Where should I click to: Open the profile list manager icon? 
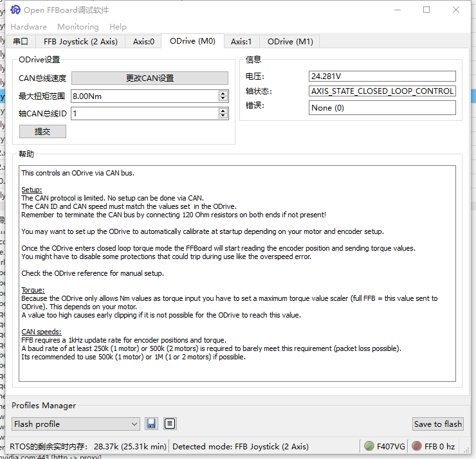[169, 424]
